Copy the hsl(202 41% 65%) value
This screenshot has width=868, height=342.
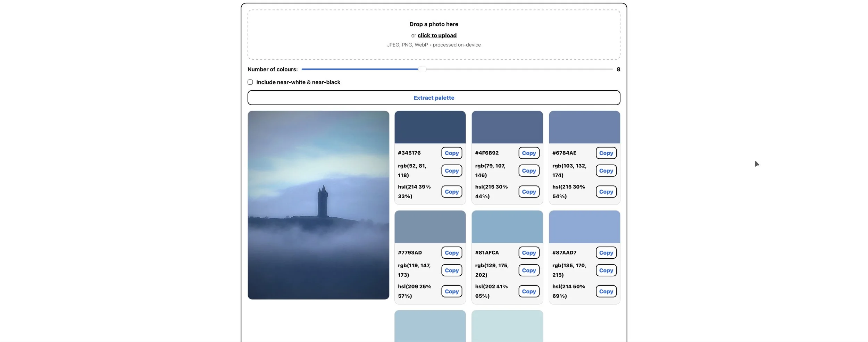529,291
